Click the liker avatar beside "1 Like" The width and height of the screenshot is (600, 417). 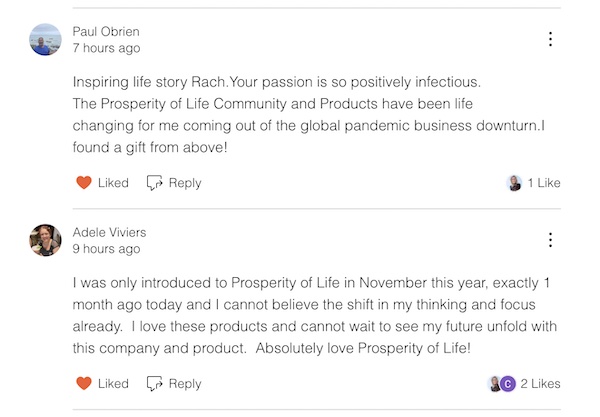tap(515, 183)
